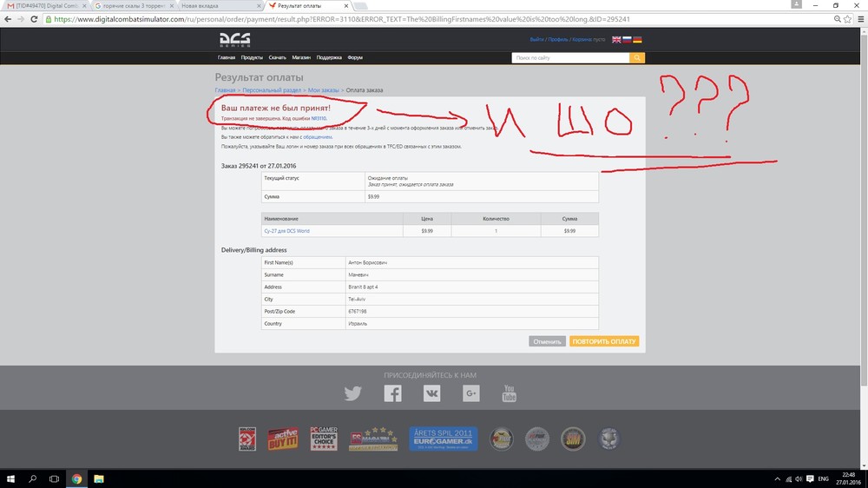The width and height of the screenshot is (868, 488).
Task: Click the Post/Zip Code value 6767198
Action: click(x=358, y=312)
